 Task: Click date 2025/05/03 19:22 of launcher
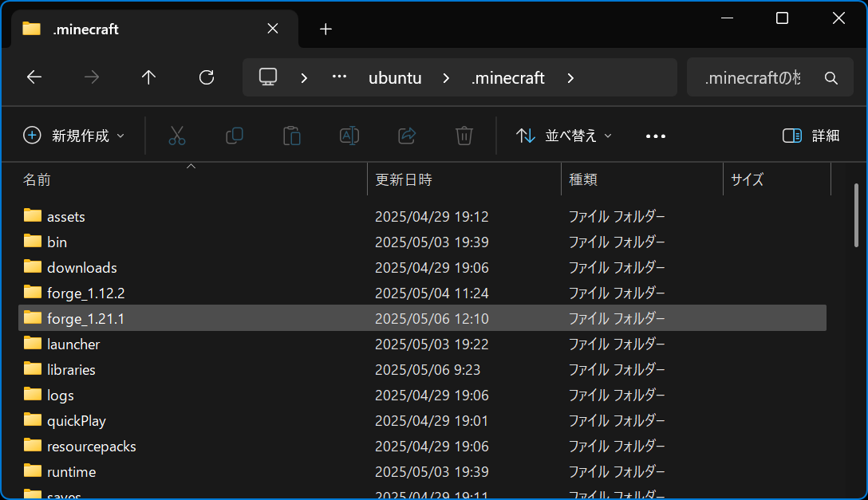point(432,344)
